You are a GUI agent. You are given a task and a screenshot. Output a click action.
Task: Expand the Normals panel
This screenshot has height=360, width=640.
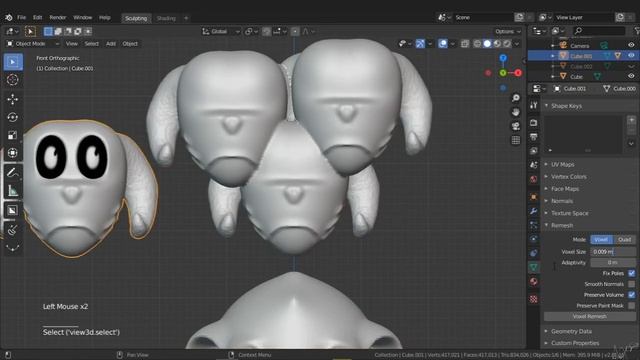coord(562,201)
